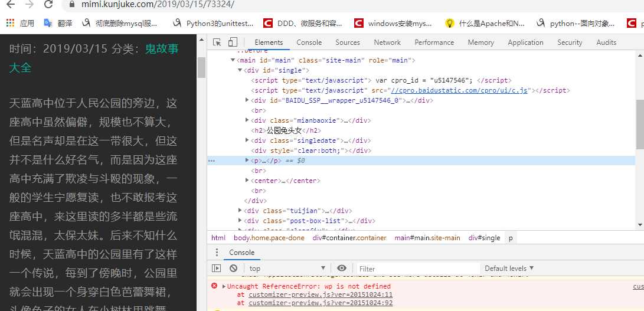Viewport: 644px width, 311px height.
Task: Click the padlock icon in the address bar
Action: tap(72, 5)
